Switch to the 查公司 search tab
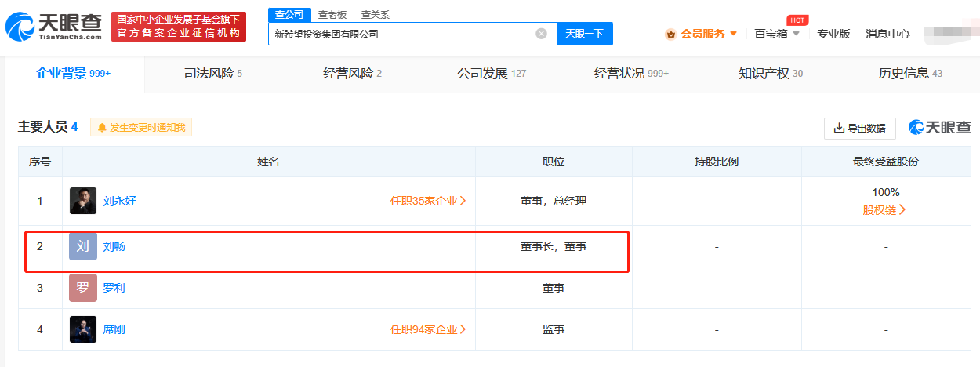This screenshot has width=980, height=367. coord(289,15)
